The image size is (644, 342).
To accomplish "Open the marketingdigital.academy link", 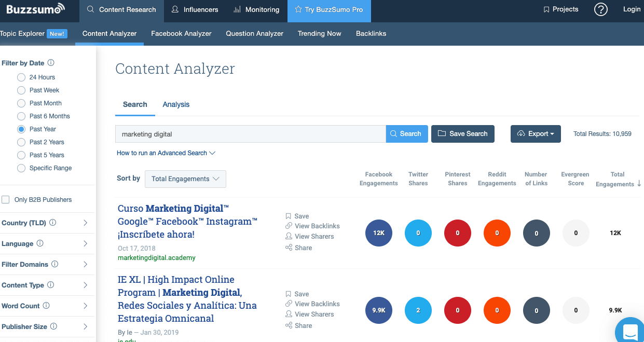I will [156, 257].
